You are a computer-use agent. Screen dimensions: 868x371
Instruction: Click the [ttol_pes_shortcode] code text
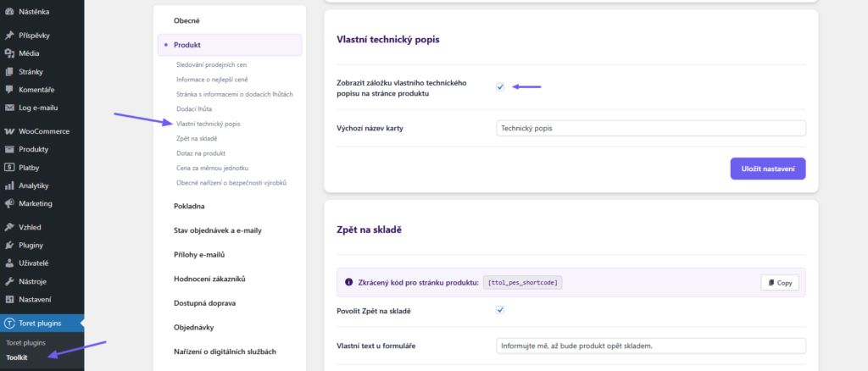[x=524, y=283]
